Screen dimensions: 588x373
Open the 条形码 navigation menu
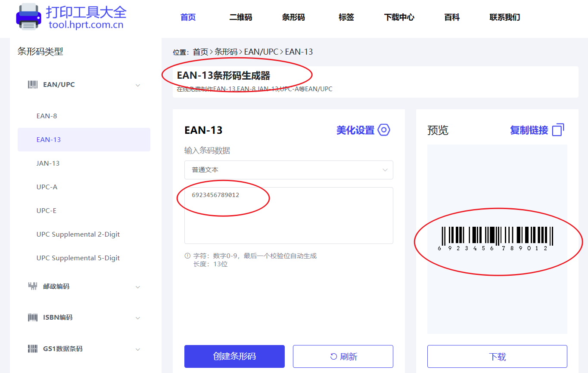293,17
